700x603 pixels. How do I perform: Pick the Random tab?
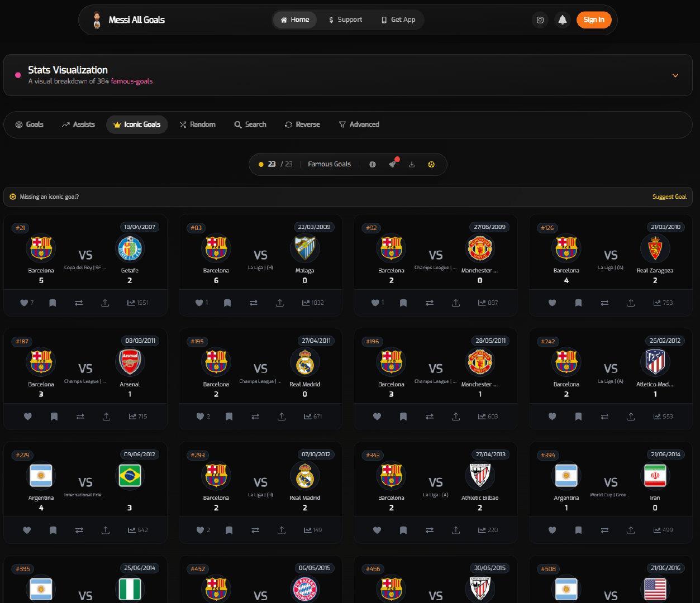click(197, 125)
